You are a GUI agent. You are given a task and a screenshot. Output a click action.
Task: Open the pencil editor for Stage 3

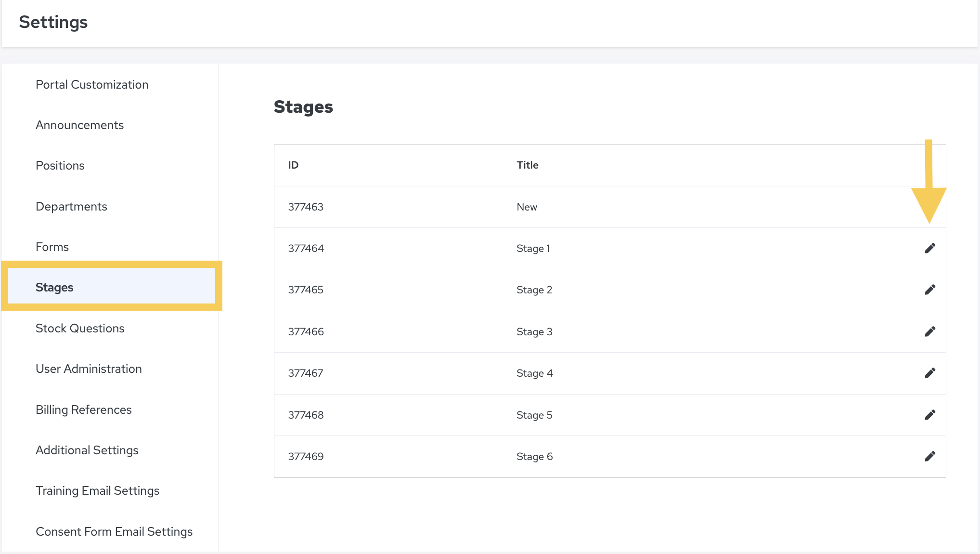pyautogui.click(x=930, y=331)
